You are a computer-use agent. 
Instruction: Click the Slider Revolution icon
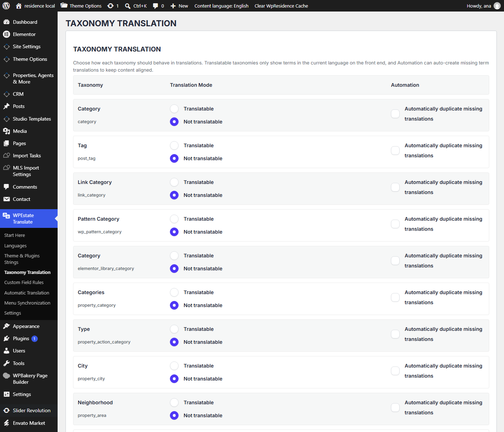(x=6, y=410)
